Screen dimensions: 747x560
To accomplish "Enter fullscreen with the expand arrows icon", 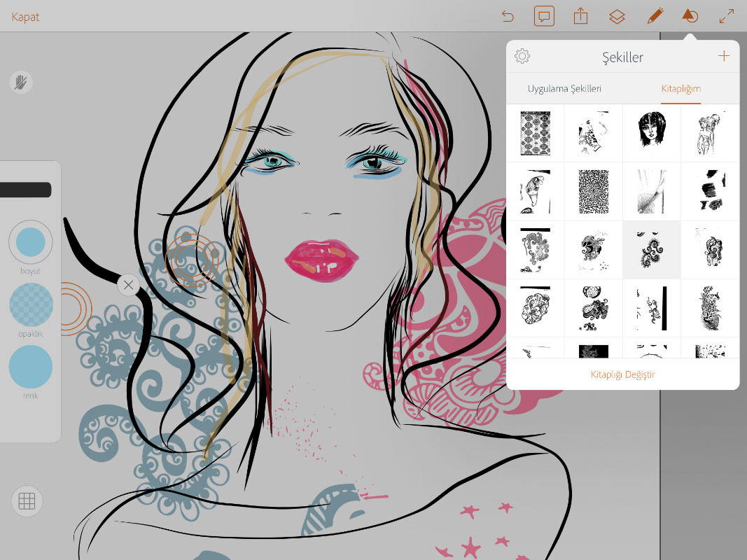I will [727, 17].
